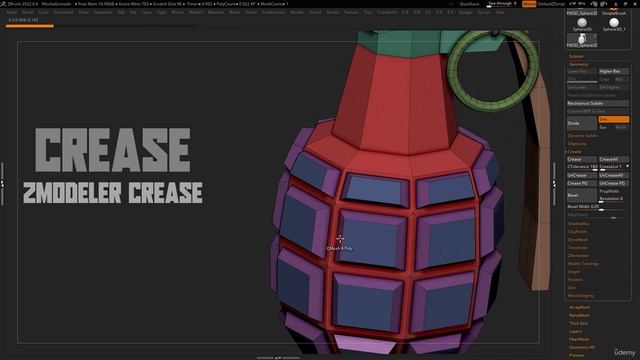Expand the ArrayMesh sub-palette
Screen dimensions: 640x360
coord(579,307)
